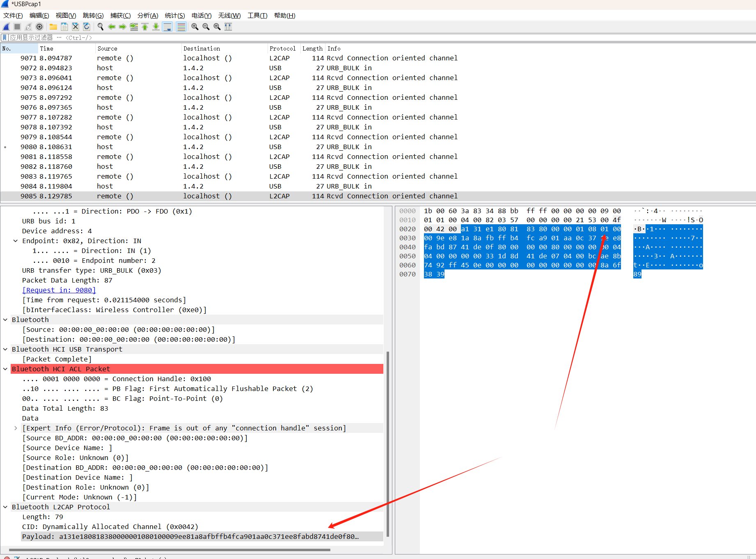Select packet 9071 row
The height and width of the screenshot is (559, 756).
click(378, 58)
